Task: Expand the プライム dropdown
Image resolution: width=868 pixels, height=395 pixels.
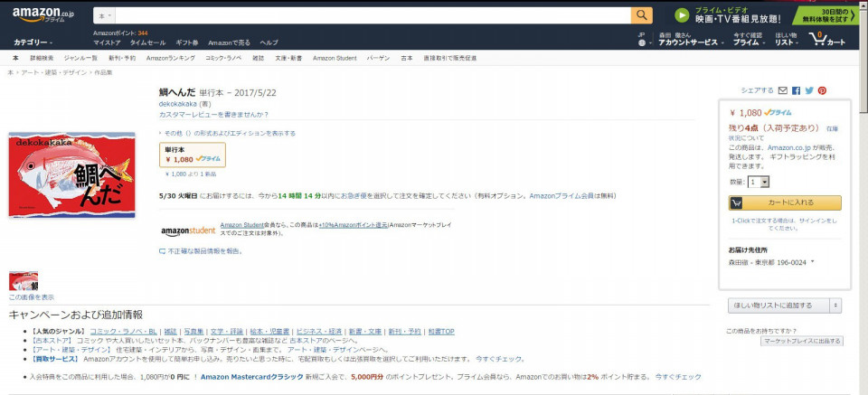Action: click(x=750, y=42)
